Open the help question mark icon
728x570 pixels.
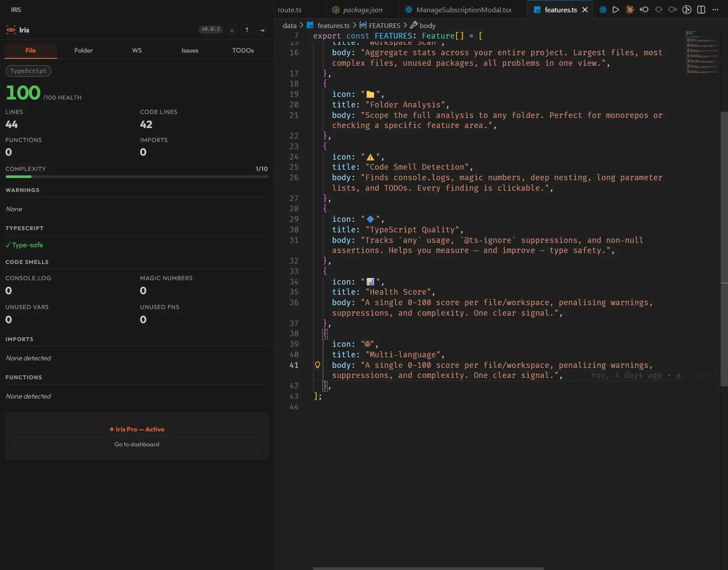click(247, 30)
